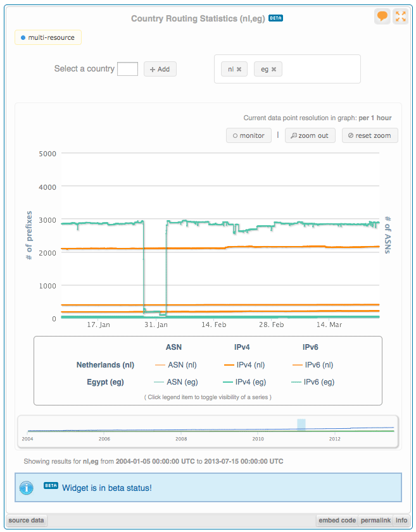416x532 pixels.
Task: Click the reset zoom button
Action: click(370, 135)
